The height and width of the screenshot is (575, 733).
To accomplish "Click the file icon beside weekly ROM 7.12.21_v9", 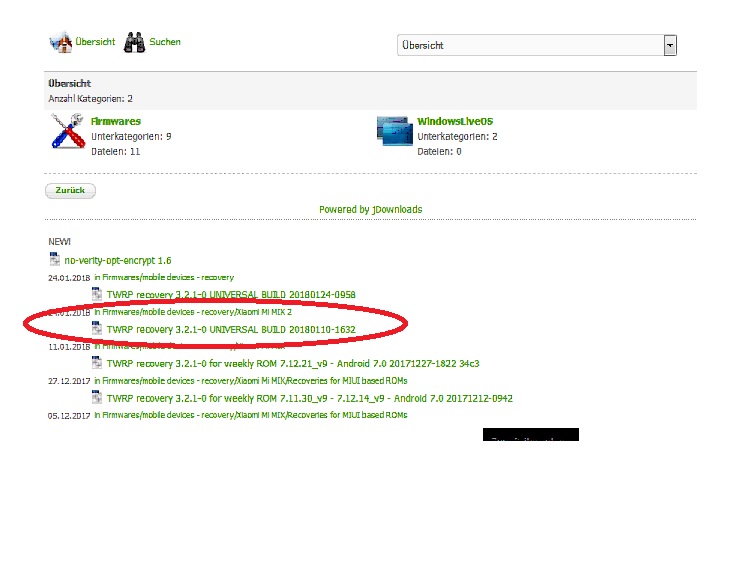I will [x=97, y=362].
